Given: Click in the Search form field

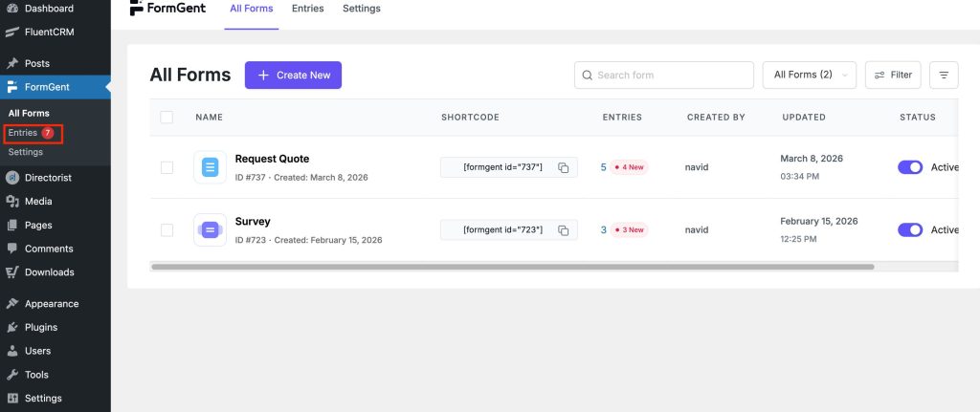Looking at the screenshot, I should point(664,75).
